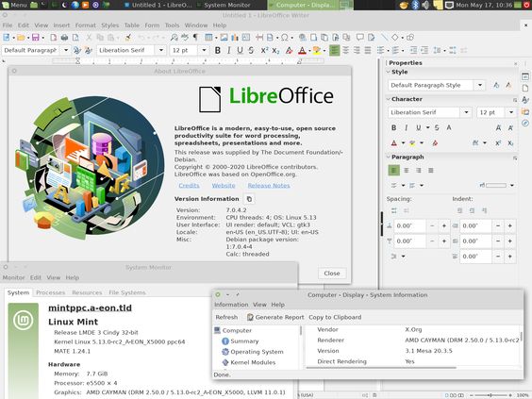Open the Gallery deck in sidebar

pyautogui.click(x=525, y=111)
